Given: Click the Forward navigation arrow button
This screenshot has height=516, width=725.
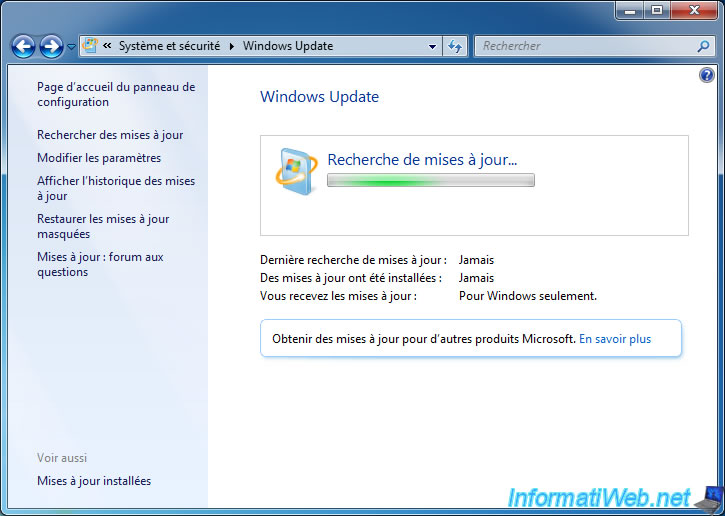Looking at the screenshot, I should click(x=51, y=46).
